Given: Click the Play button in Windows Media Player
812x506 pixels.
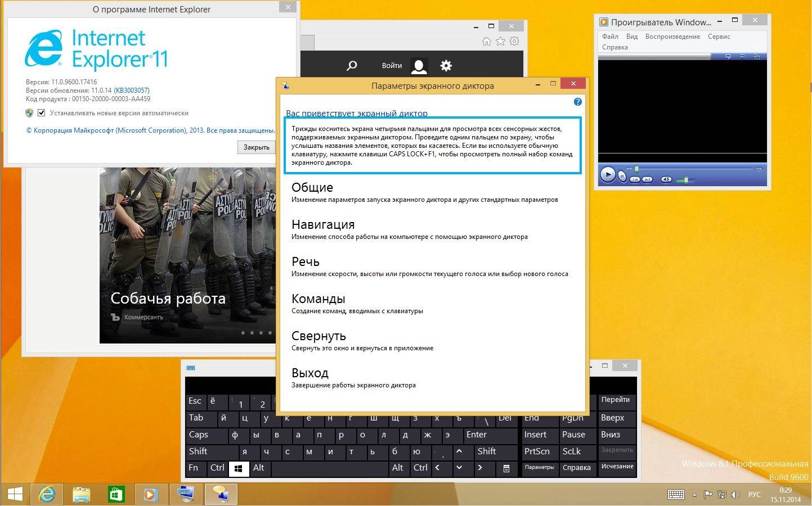Looking at the screenshot, I should [x=608, y=174].
